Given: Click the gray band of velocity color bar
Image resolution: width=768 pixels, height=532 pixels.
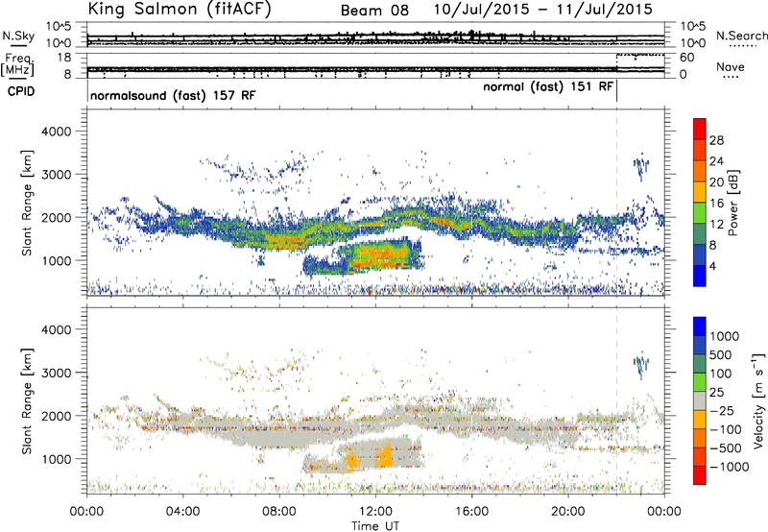Looking at the screenshot, I should coord(700,401).
